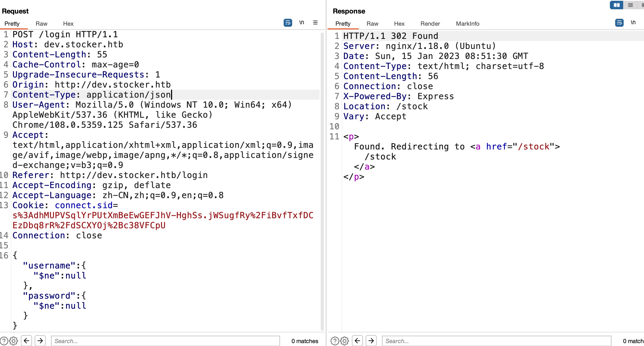Switch to top-bottom stacked layout view
Viewport: 644px width, 346px height.
click(630, 5)
